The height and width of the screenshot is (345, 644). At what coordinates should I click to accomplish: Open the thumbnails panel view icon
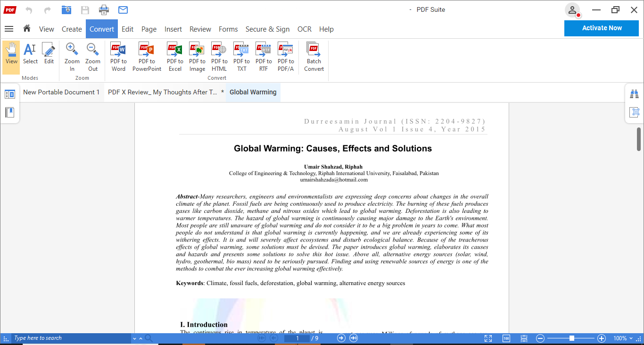pyautogui.click(x=10, y=93)
